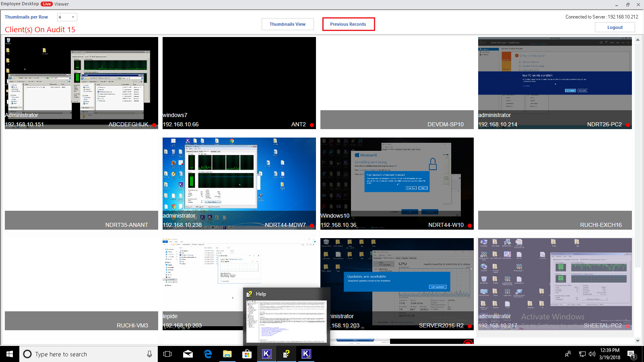Screen dimensions: 644x362
Task: Click the Logout button
Action: pos(615,27)
